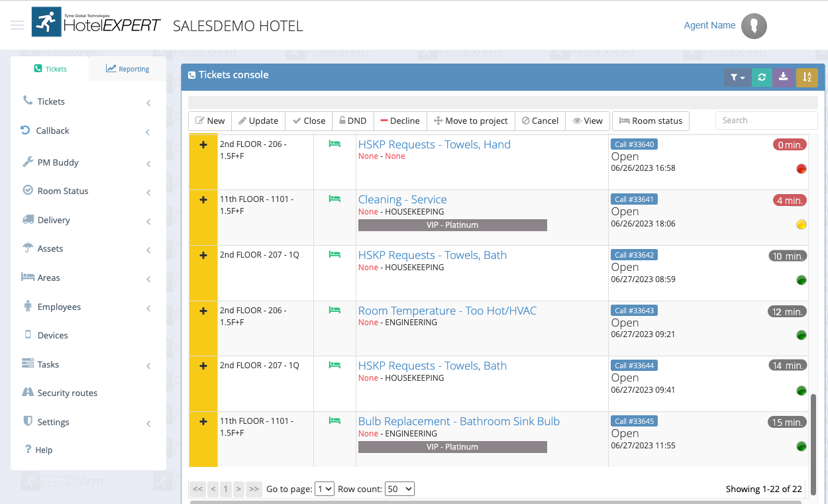Create a ticket with the New button
Viewport: 828px width, 504px height.
(x=209, y=121)
